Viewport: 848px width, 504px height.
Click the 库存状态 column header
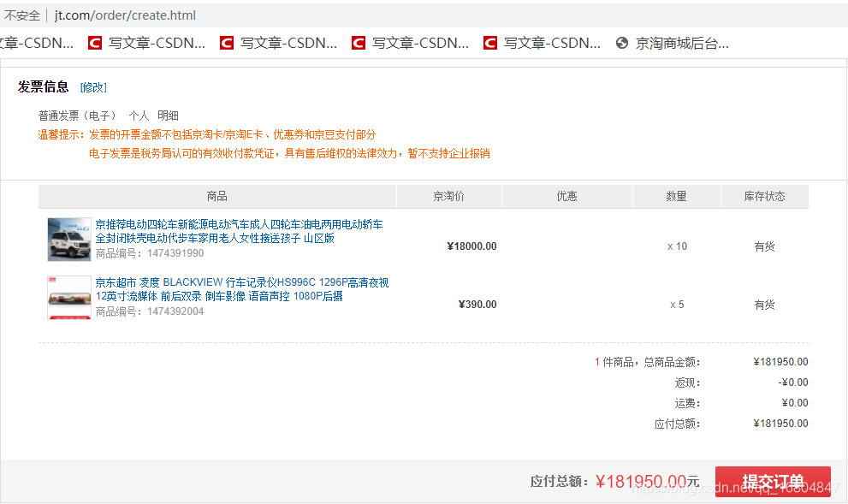[x=765, y=196]
